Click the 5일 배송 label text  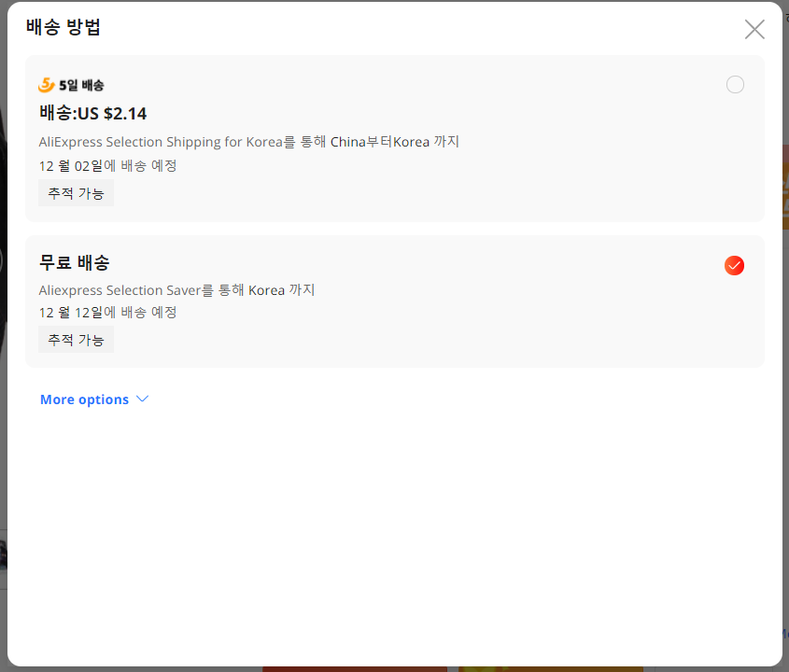tap(81, 85)
